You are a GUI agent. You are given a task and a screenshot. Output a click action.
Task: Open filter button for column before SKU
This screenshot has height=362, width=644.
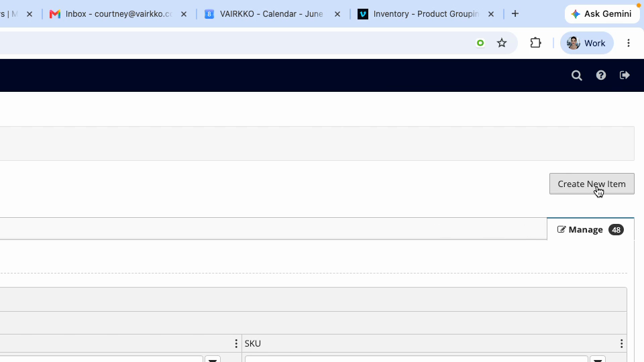(x=213, y=359)
